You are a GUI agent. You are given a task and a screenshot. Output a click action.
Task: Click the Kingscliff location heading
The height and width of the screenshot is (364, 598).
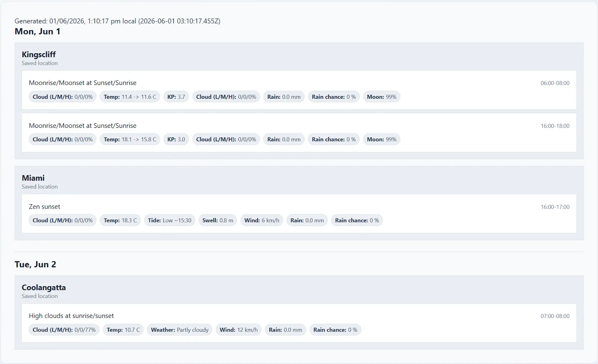(38, 54)
